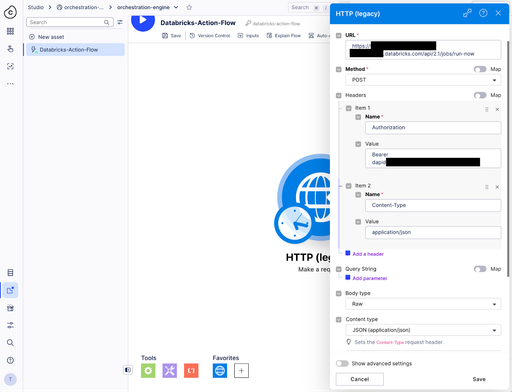Open the more options ellipsis in sidebar

click(x=10, y=84)
